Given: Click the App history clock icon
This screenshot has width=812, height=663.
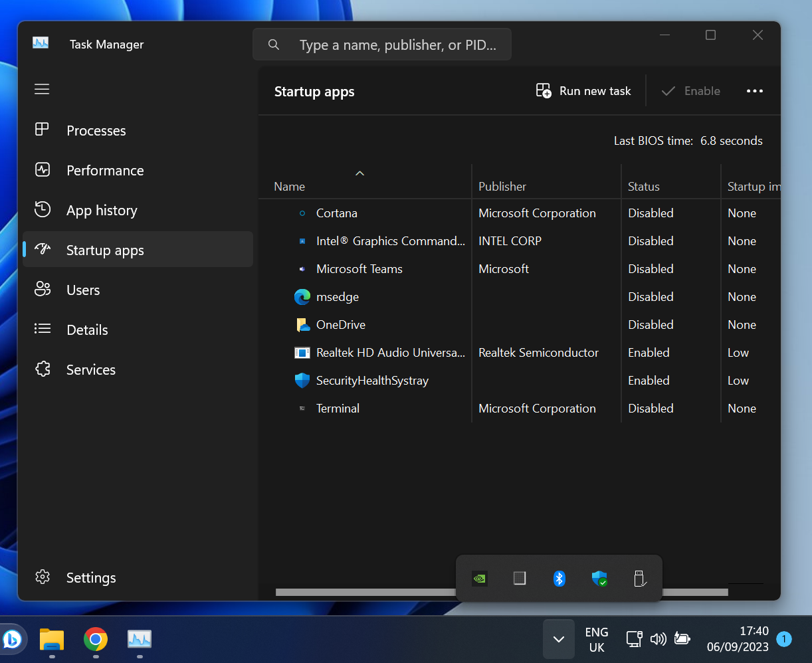Looking at the screenshot, I should coord(43,209).
